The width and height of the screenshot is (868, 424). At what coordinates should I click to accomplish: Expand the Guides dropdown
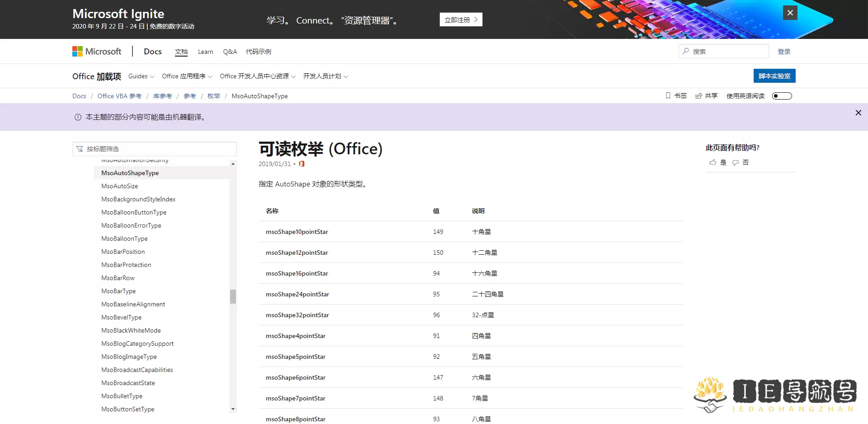pyautogui.click(x=141, y=76)
